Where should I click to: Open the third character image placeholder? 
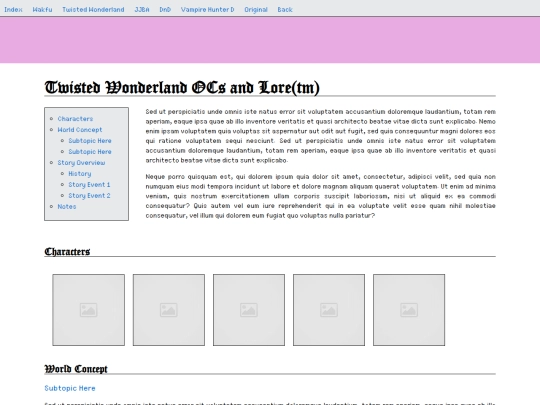(x=249, y=310)
